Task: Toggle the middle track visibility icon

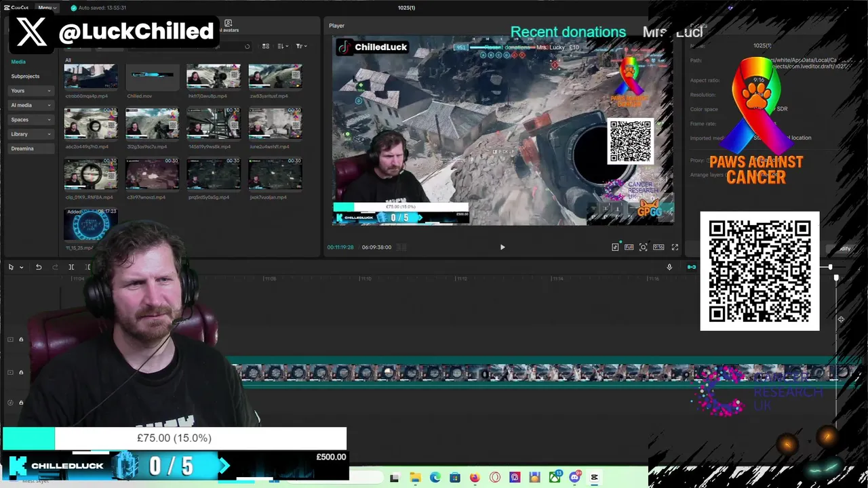Action: (10, 372)
